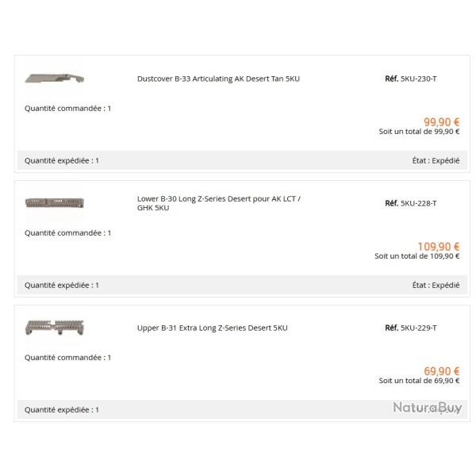Click the 109,90 € orange price
This screenshot has height=476, width=476.
(x=438, y=247)
